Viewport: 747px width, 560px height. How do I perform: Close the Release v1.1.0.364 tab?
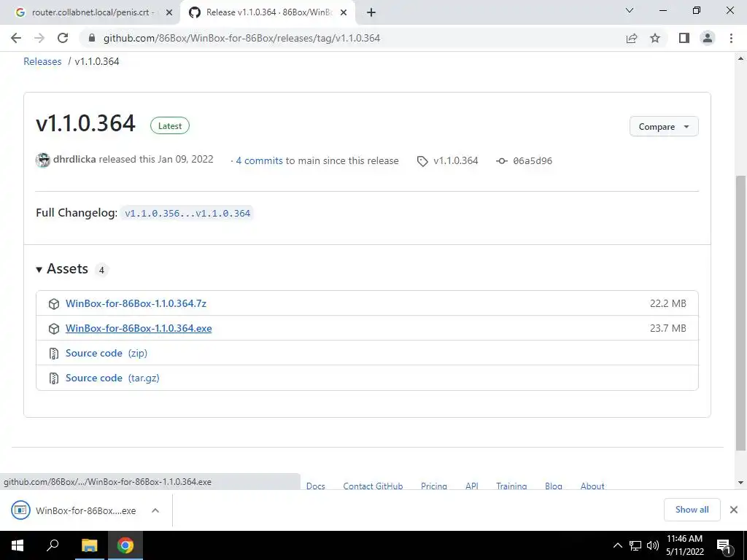click(344, 13)
